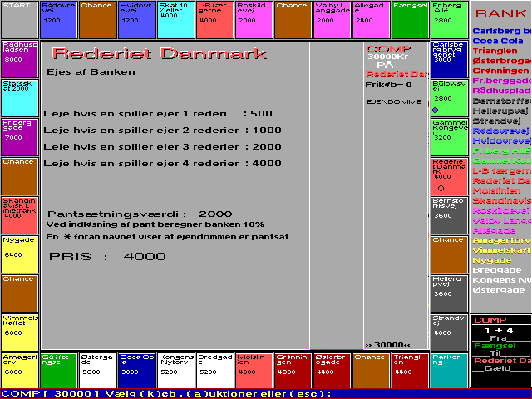Select the Allégade 2400 board square
The image size is (532, 399).
(372, 20)
